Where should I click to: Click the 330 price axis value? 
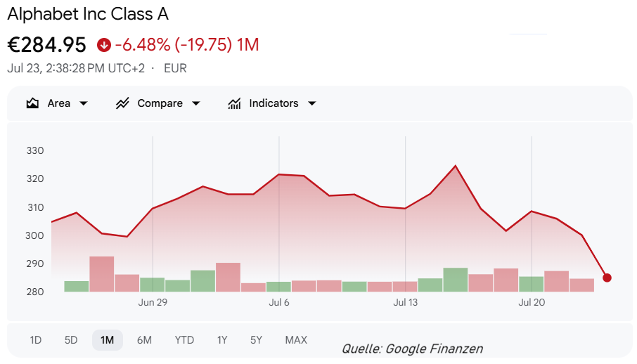tap(35, 150)
